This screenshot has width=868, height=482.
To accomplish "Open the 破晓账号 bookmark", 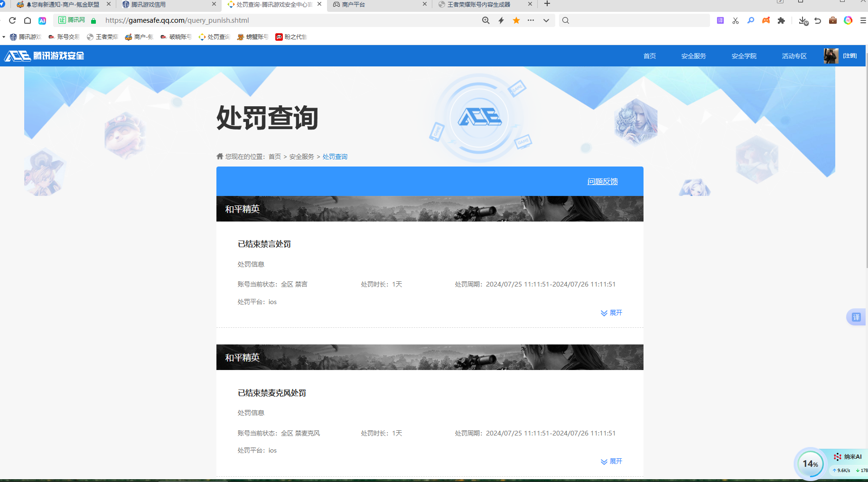I will [x=176, y=37].
